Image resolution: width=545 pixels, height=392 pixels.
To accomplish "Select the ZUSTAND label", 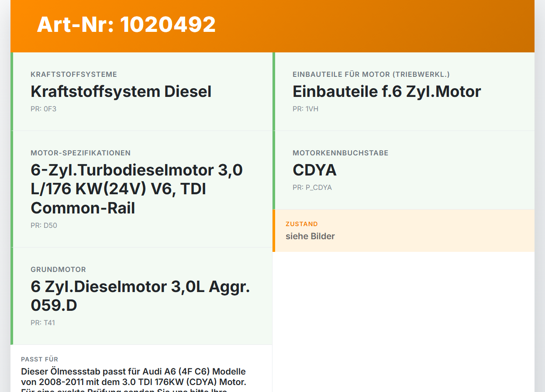I will [x=302, y=224].
